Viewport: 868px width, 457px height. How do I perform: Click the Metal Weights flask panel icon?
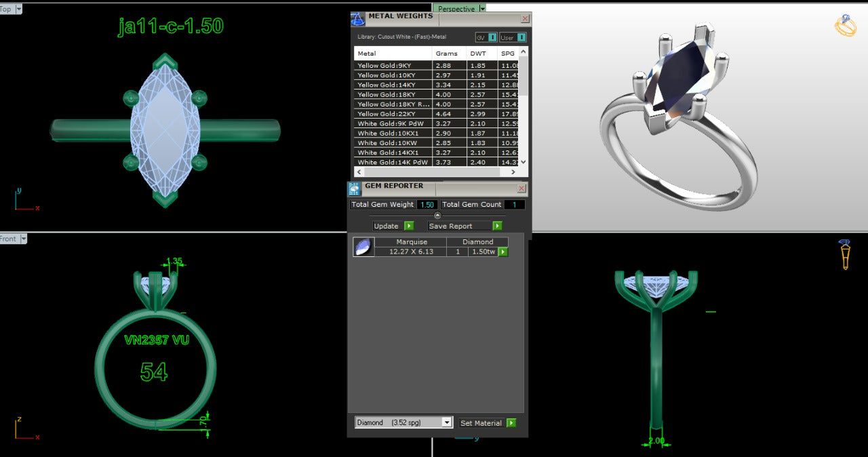(357, 19)
